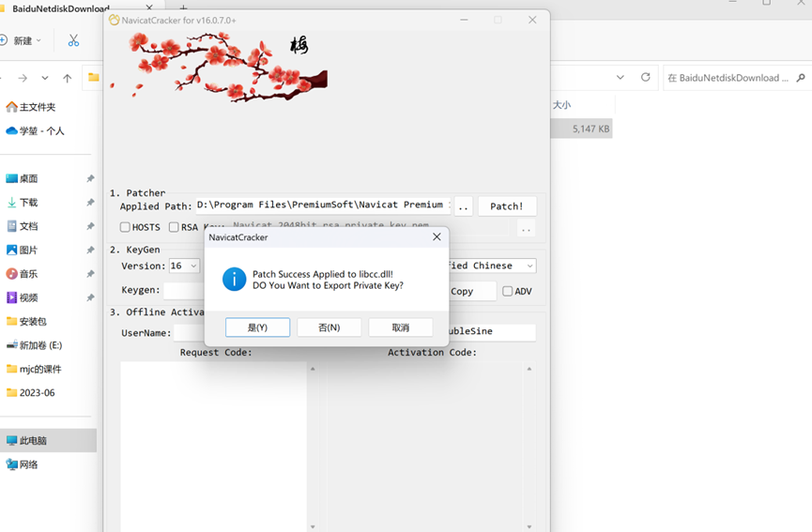Unpin Pictures (图片) pin icon
Image resolution: width=812 pixels, height=532 pixels.
click(x=90, y=250)
